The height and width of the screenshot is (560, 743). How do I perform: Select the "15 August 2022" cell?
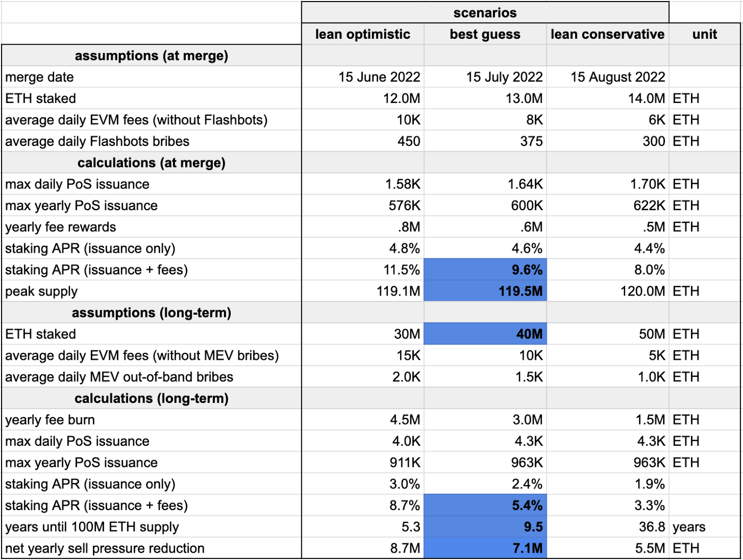pos(617,77)
